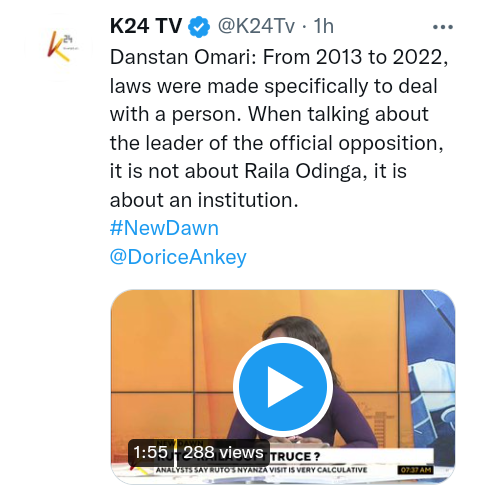Click the 07:37 AM clock in video

[x=415, y=470]
